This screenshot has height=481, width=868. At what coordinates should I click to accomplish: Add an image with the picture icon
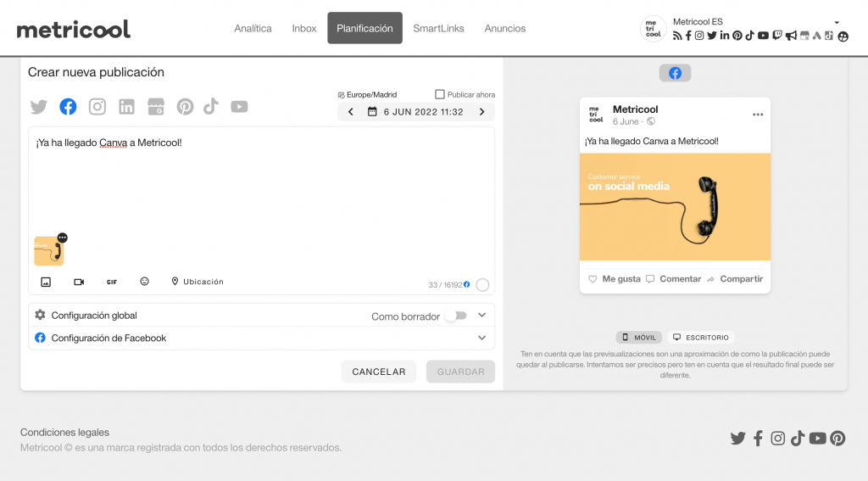[46, 282]
